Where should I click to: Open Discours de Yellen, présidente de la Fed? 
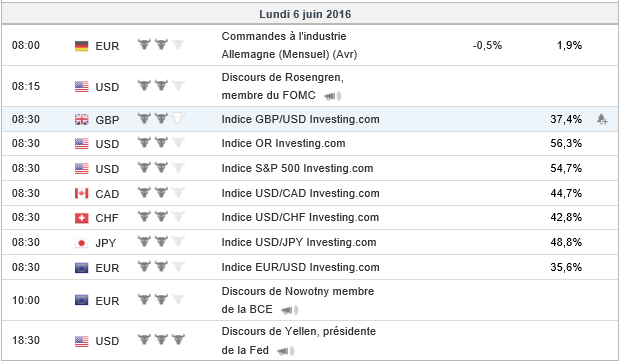click(x=298, y=341)
